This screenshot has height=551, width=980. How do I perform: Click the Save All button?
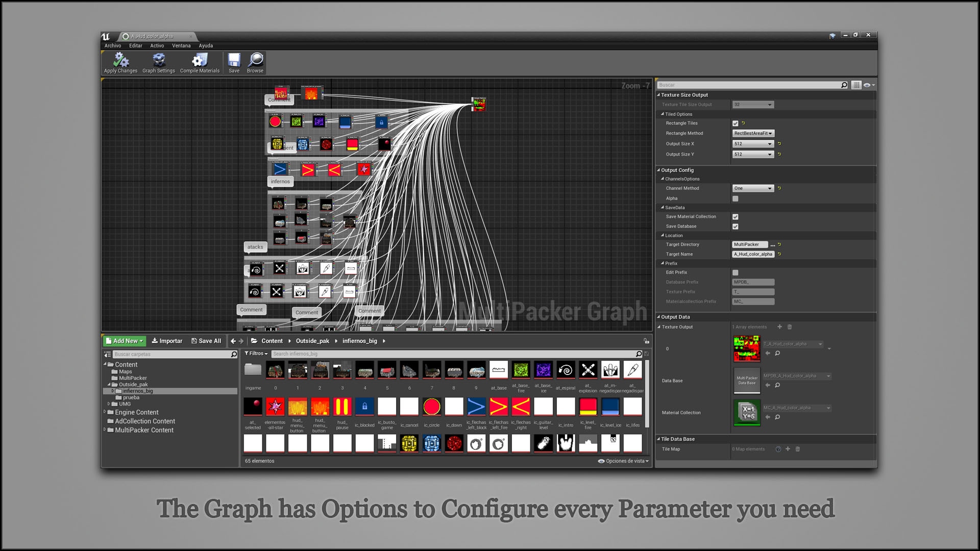click(x=206, y=341)
